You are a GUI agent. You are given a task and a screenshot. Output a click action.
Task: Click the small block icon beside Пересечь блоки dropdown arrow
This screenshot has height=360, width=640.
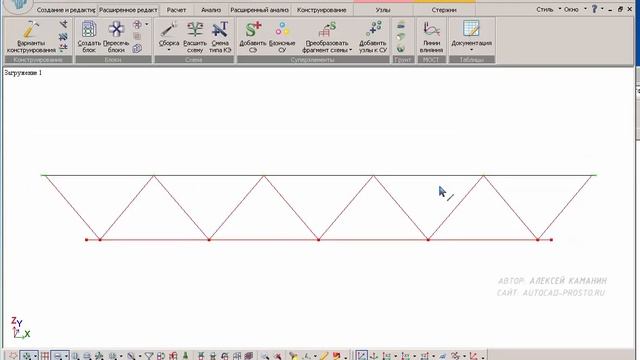(x=137, y=25)
